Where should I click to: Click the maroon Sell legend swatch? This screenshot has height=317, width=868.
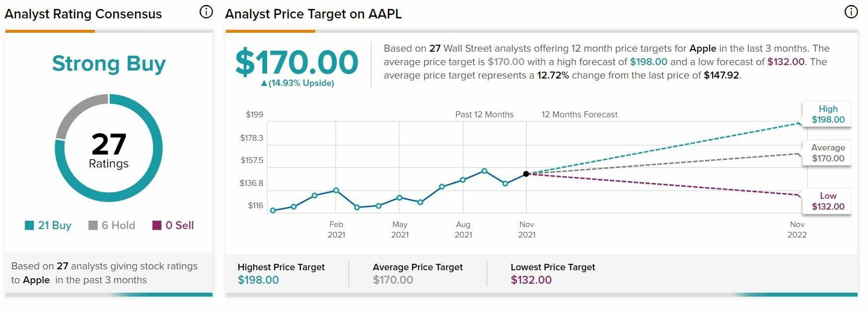coord(157,226)
